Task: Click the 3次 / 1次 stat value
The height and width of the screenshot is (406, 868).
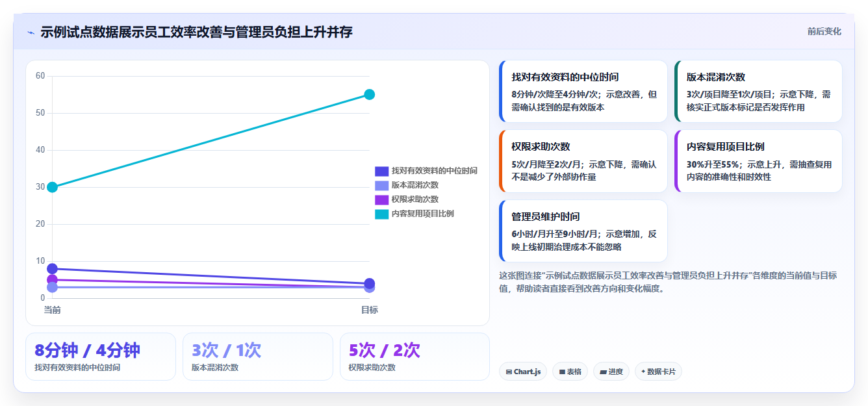Action: point(226,350)
